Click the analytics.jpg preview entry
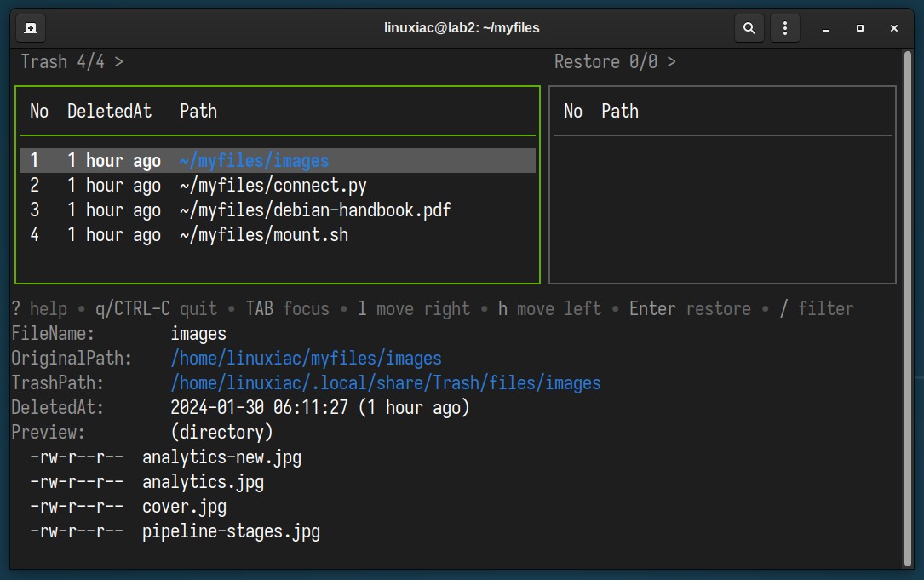The height and width of the screenshot is (580, 924). [203, 481]
